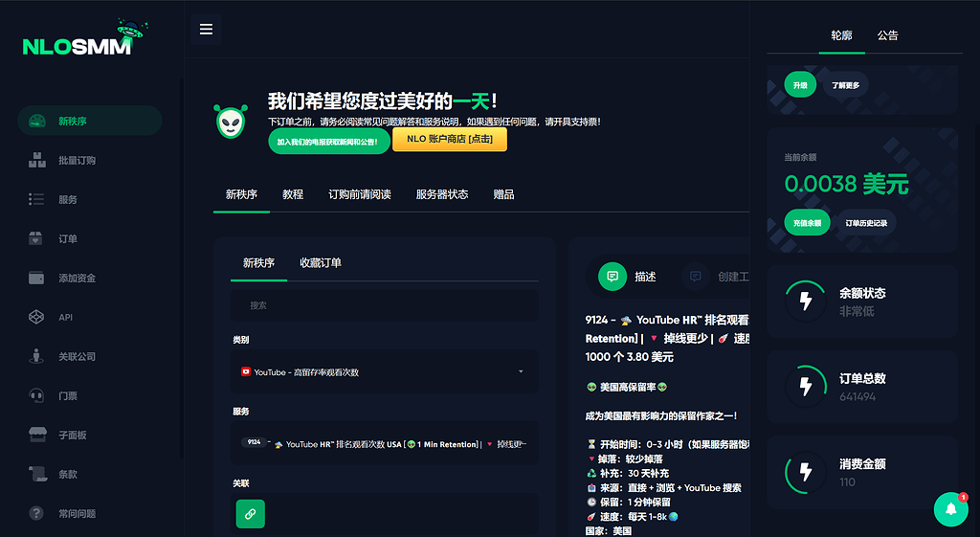Click the 订单 sidebar icon
The image size is (980, 537).
coord(35,238)
